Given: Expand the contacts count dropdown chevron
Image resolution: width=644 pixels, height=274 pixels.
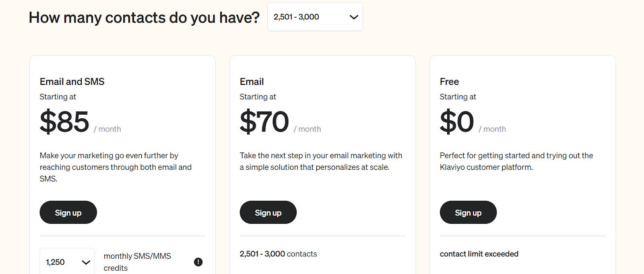Looking at the screenshot, I should [353, 17].
